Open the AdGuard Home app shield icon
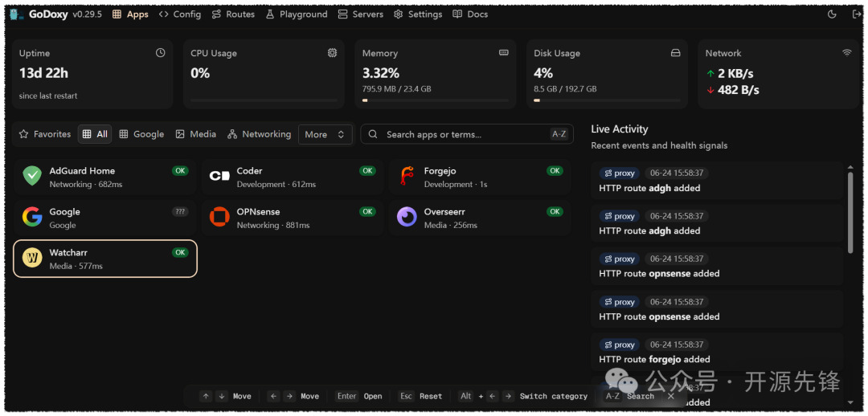868x416 pixels. (x=32, y=177)
